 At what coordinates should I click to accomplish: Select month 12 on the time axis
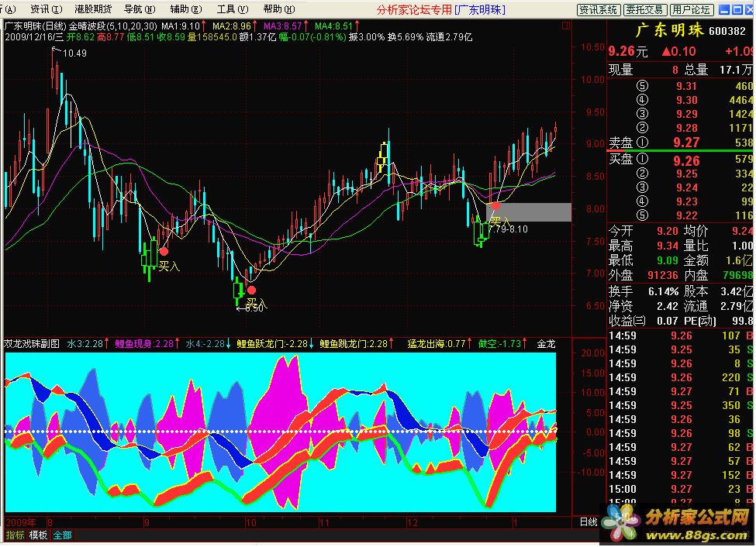(x=412, y=523)
